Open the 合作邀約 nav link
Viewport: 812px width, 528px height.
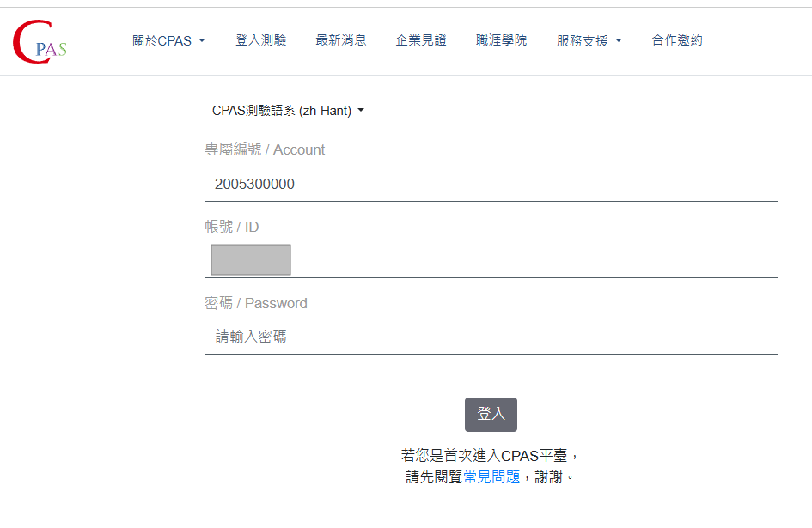point(677,40)
